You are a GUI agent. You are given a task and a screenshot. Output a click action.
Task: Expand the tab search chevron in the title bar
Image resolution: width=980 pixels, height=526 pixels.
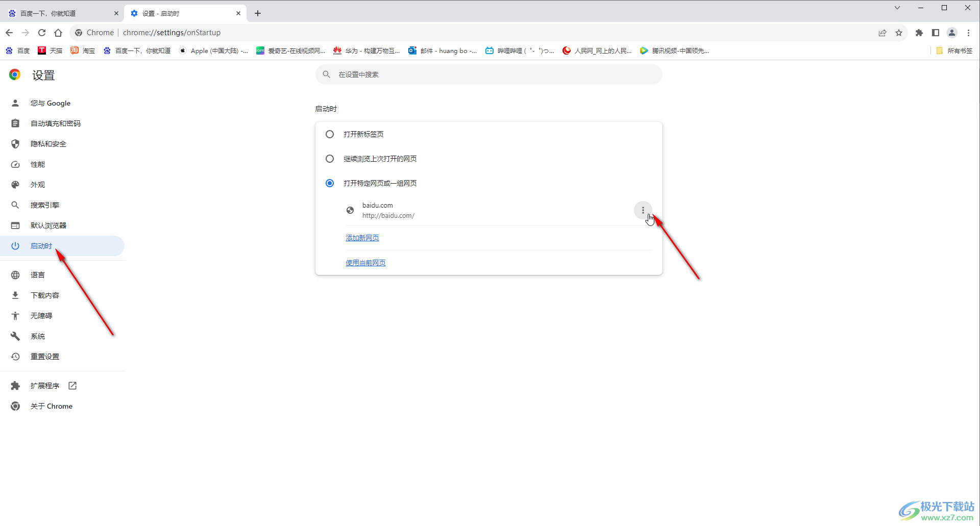pos(897,8)
